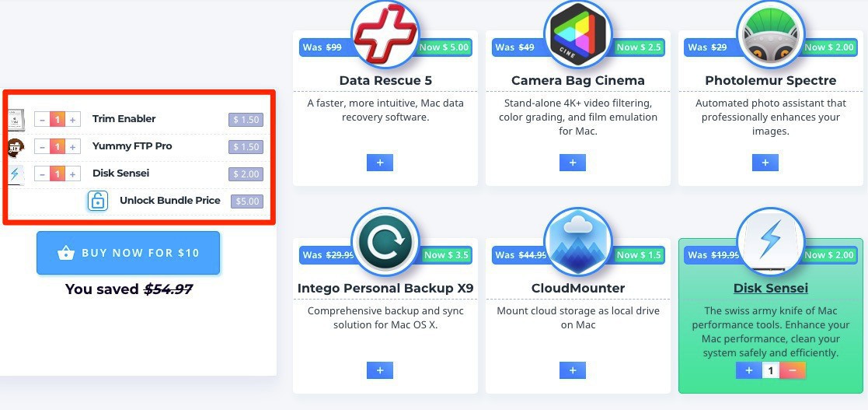Click the Camera Bag Cinema title
This screenshot has height=410, width=868.
coord(578,80)
